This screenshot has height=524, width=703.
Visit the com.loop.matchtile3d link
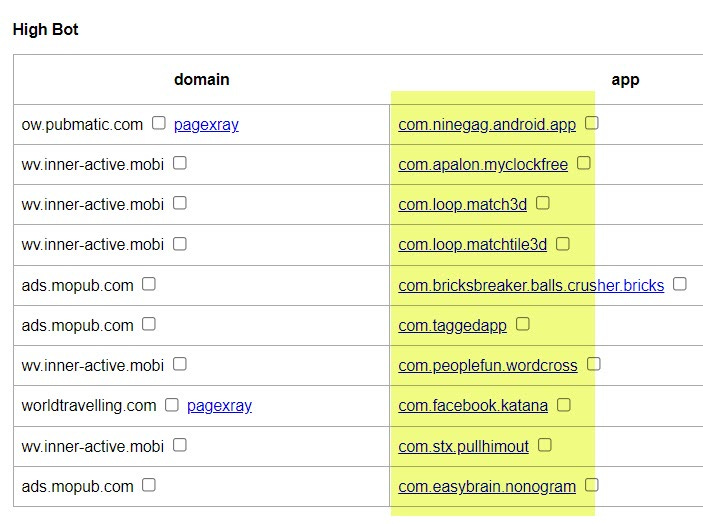(473, 245)
